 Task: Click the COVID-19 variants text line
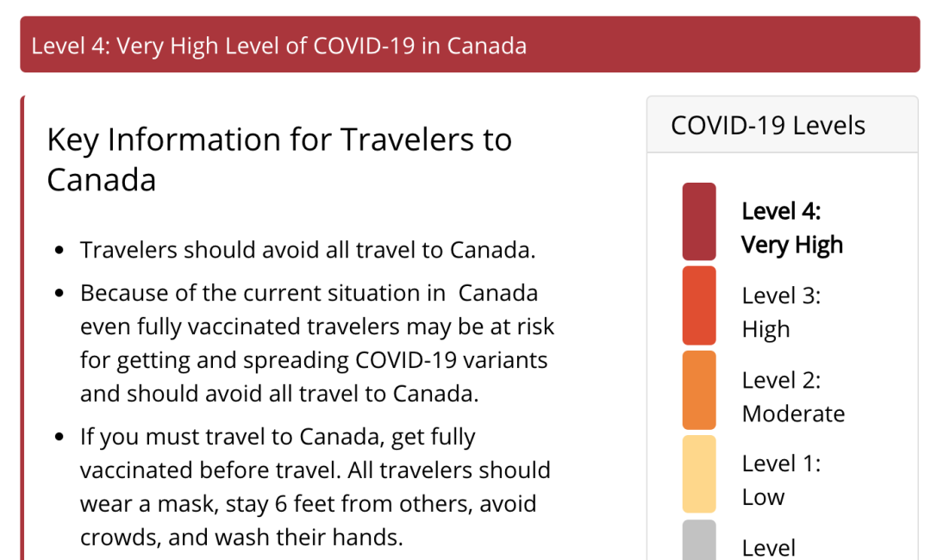pyautogui.click(x=314, y=360)
